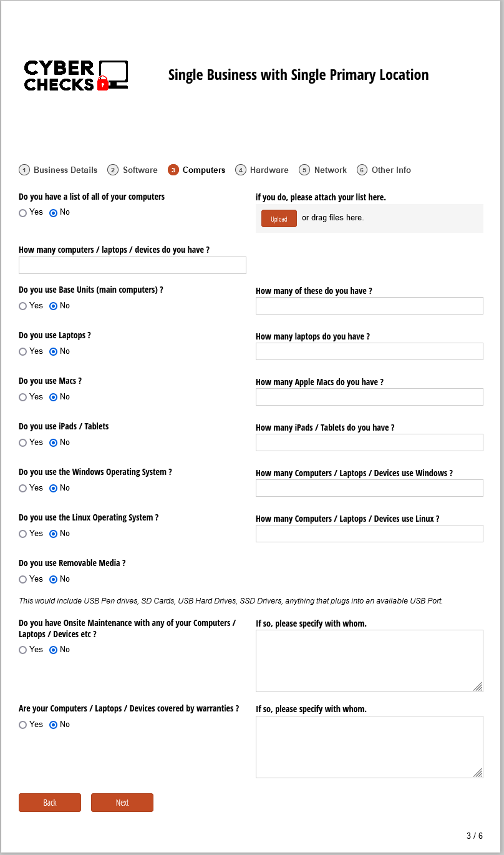Click the Back button
The height and width of the screenshot is (855, 504).
[x=50, y=803]
